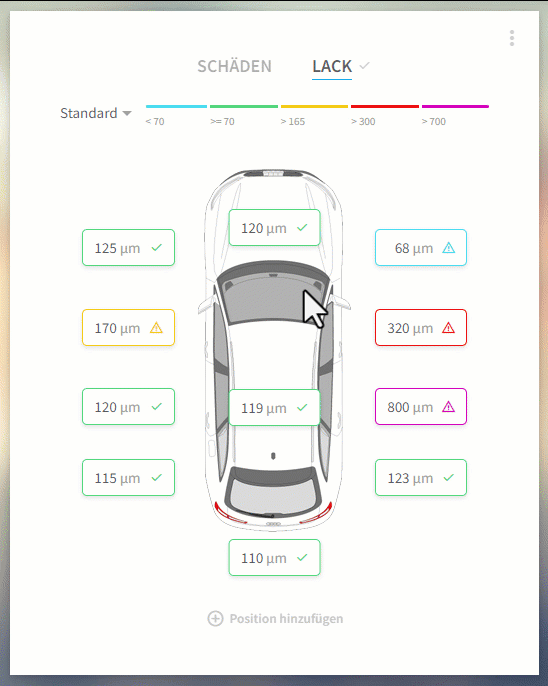Open the Standard dropdown
Viewport: 548px width, 686px height.
tap(96, 113)
